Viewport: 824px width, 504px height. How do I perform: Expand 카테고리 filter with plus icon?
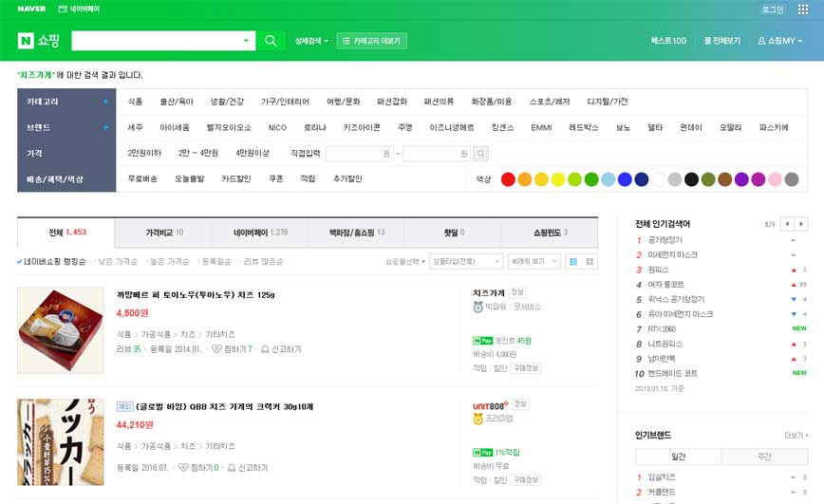tap(105, 102)
